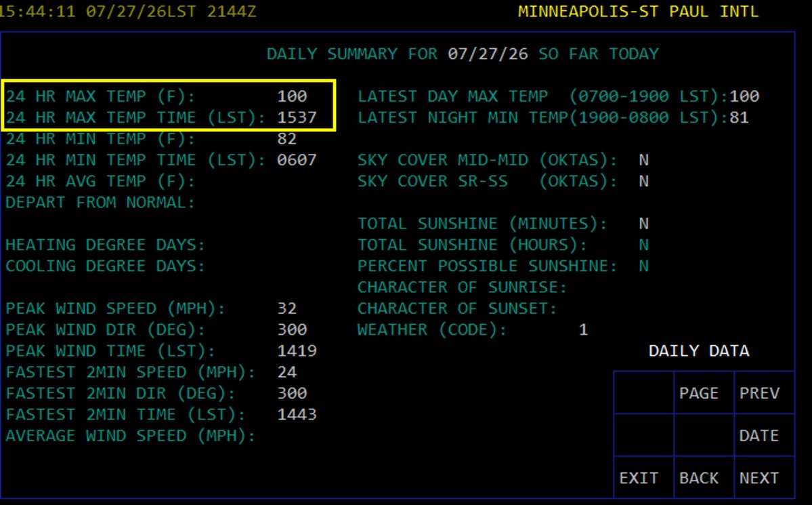
Task: Select the COOLING DEGREE DAYS label
Action: click(x=105, y=266)
